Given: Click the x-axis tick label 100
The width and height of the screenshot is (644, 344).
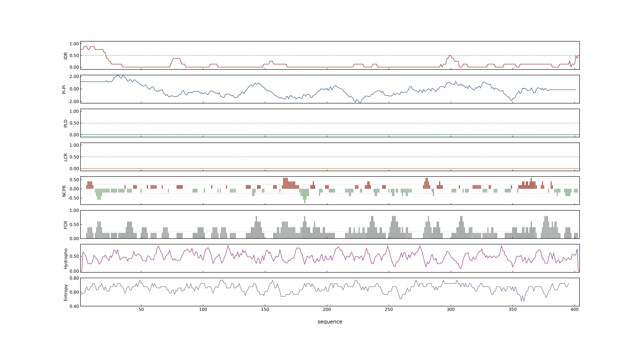Looking at the screenshot, I should point(203,309).
